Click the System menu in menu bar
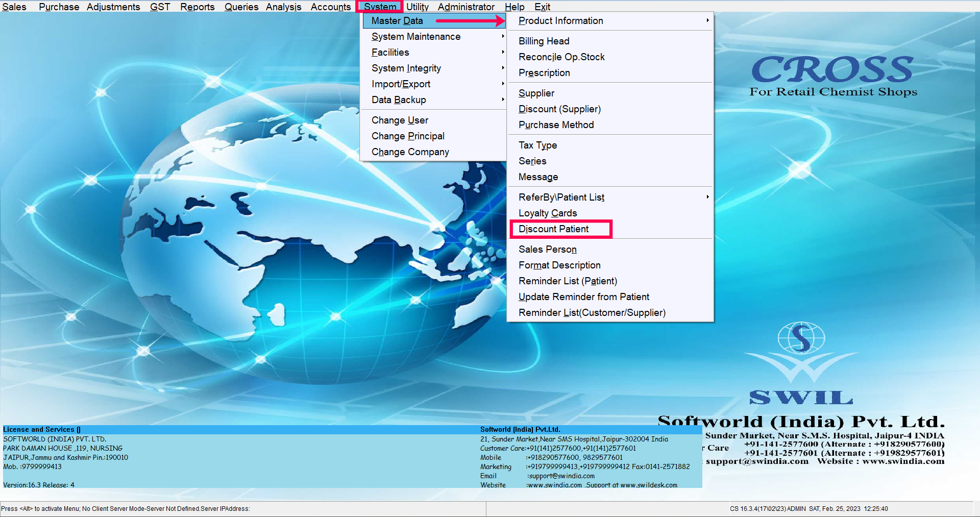This screenshot has width=980, height=517. pyautogui.click(x=380, y=7)
